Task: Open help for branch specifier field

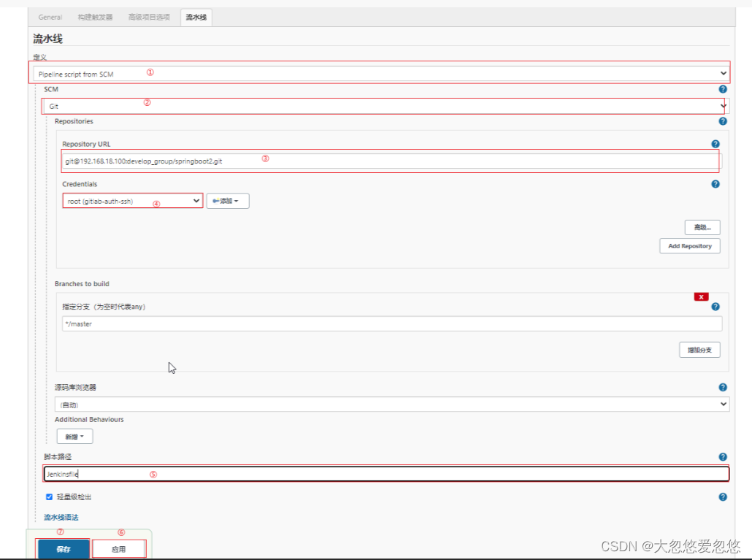Action: click(x=715, y=307)
